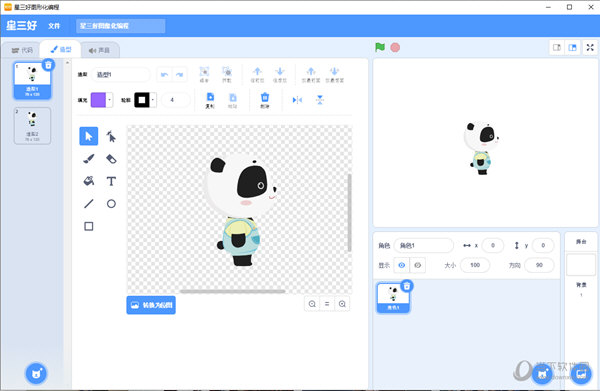The image size is (600, 391).
Task: Click the Ungroup icon
Action: tap(227, 74)
